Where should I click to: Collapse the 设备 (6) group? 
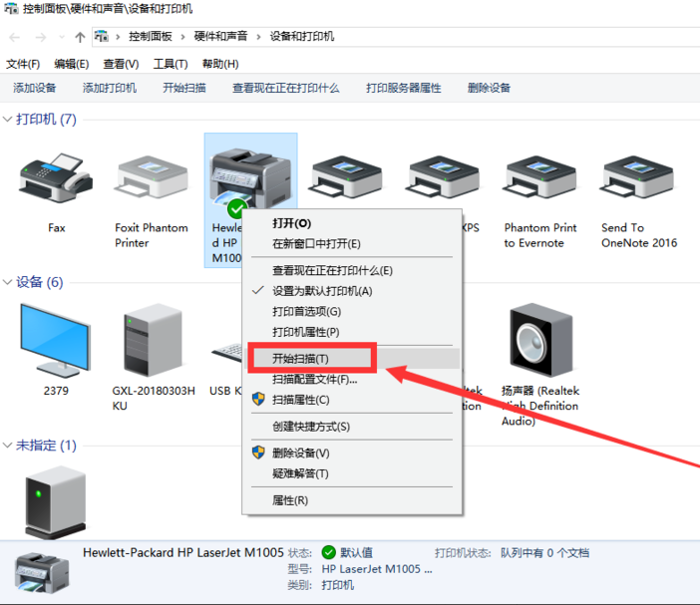coord(8,283)
